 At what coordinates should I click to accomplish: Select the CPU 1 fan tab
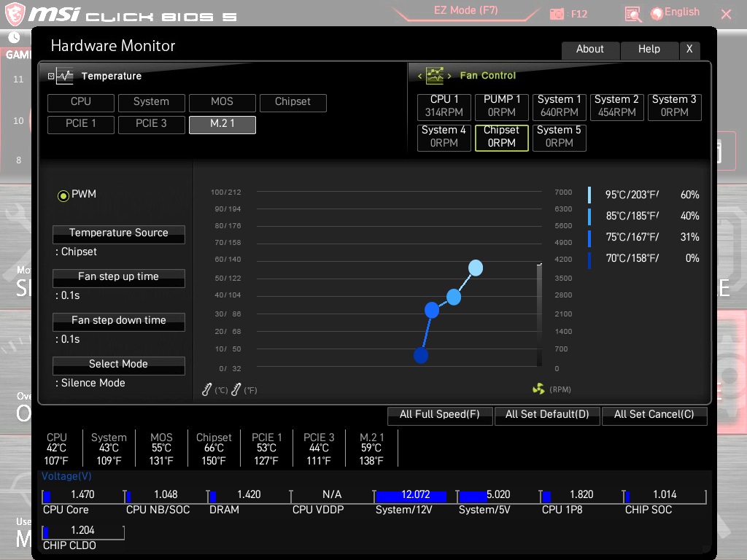click(x=444, y=107)
